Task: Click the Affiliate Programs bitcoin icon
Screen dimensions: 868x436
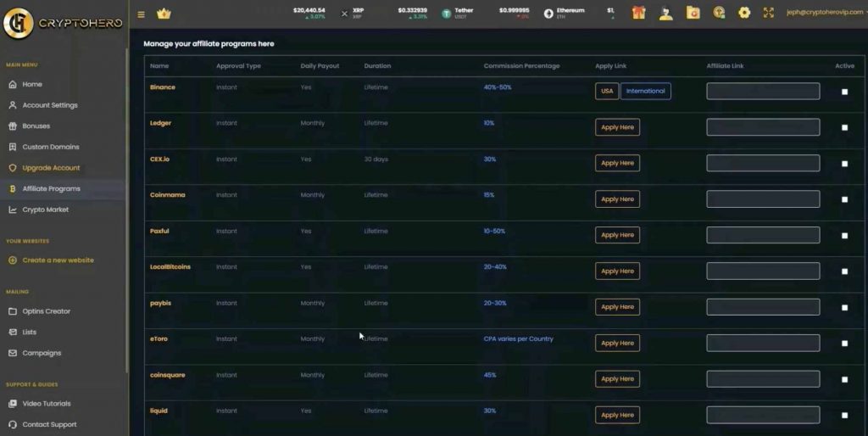Action: pos(13,189)
